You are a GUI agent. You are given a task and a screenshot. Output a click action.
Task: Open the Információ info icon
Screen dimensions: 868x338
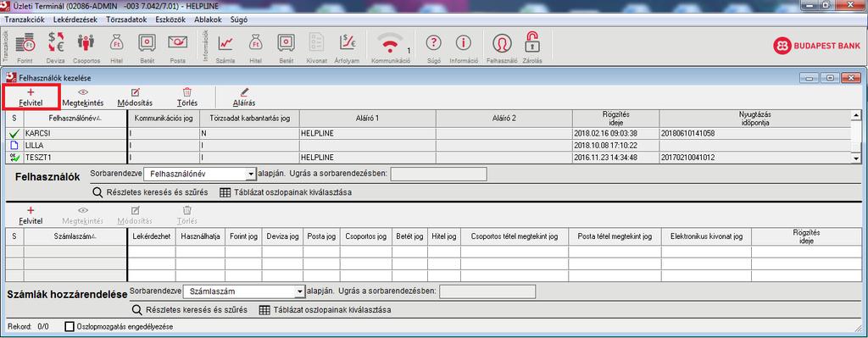464,47
